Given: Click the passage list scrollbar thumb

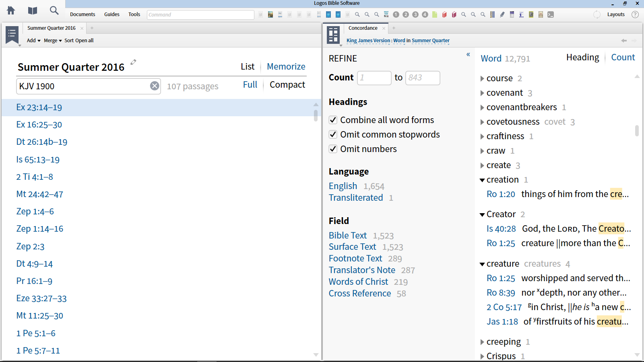Looking at the screenshot, I should (x=316, y=116).
